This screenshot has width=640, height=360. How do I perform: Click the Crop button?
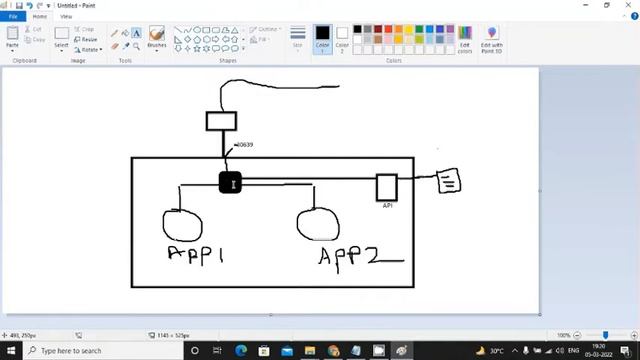click(84, 29)
